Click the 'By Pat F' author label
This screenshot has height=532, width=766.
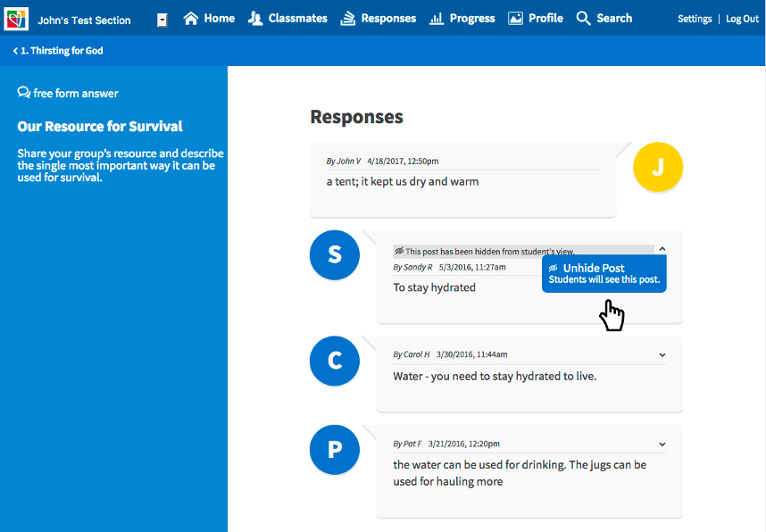[407, 444]
